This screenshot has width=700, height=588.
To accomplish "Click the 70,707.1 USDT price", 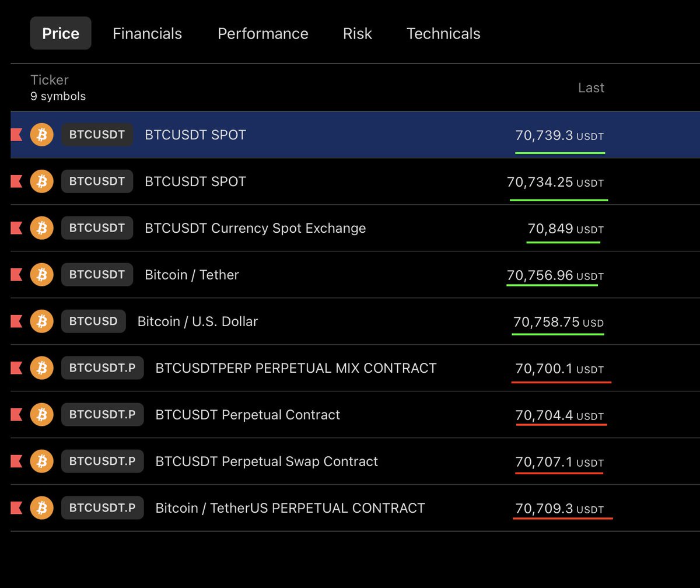I will click(560, 462).
